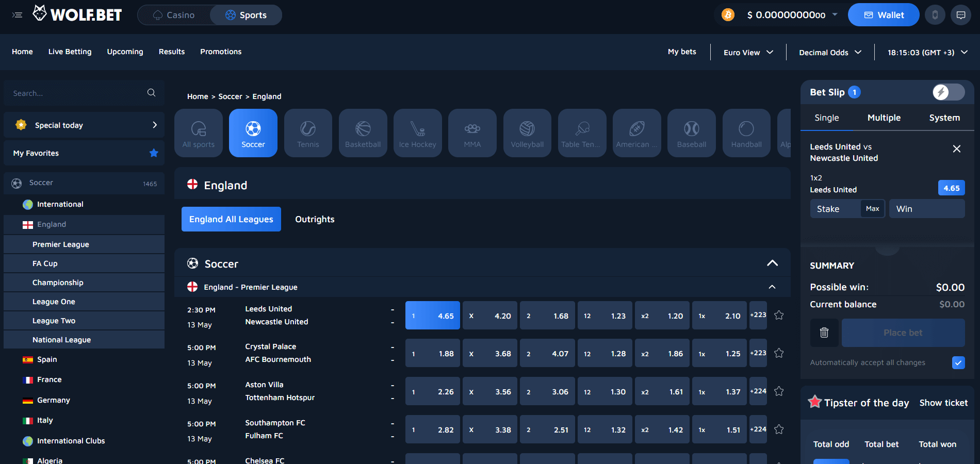This screenshot has width=980, height=464.
Task: Switch to the Volleyball category
Action: point(527,132)
